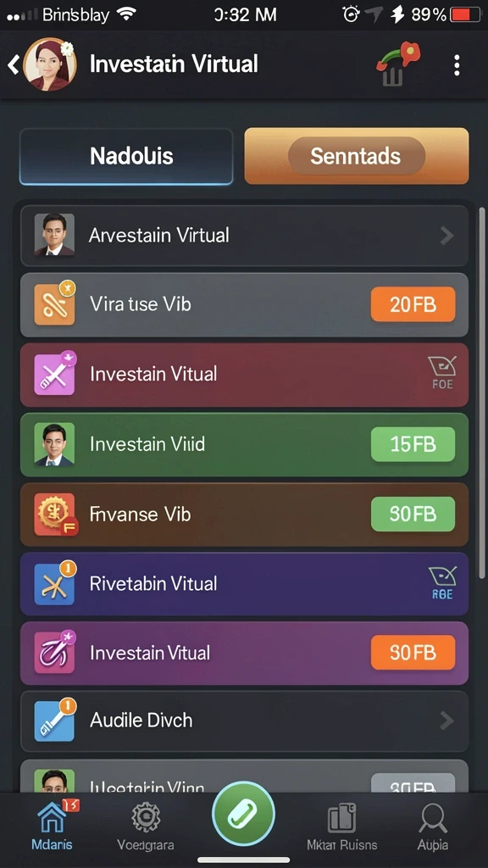The width and height of the screenshot is (488, 868).
Task: Open the three-dot overflow menu
Action: click(x=457, y=65)
